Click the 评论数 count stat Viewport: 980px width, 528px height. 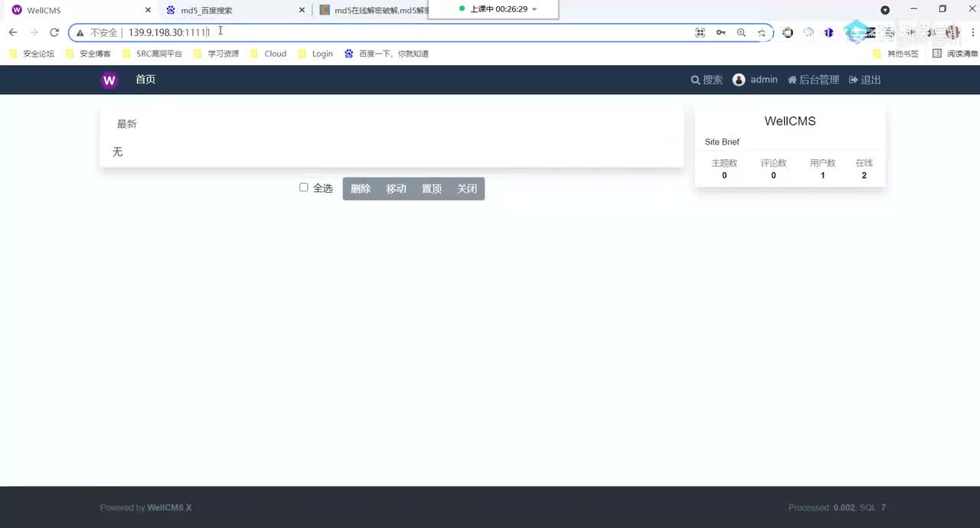[x=773, y=169]
